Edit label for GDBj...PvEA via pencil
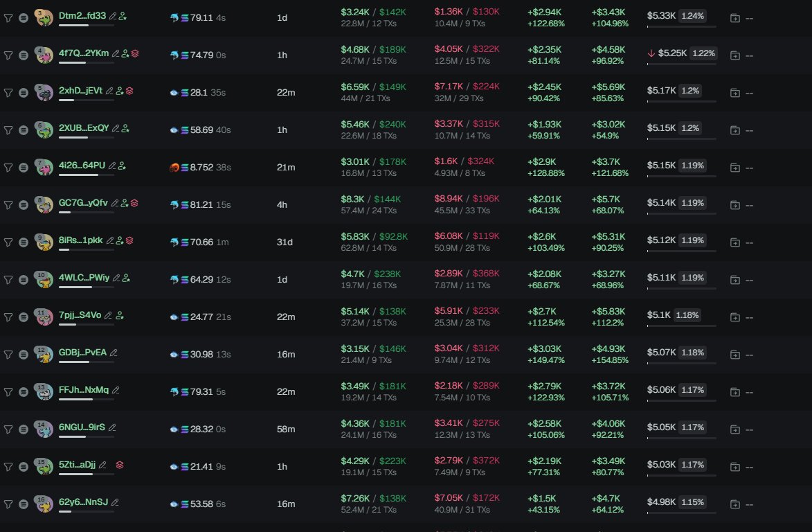 (x=114, y=353)
